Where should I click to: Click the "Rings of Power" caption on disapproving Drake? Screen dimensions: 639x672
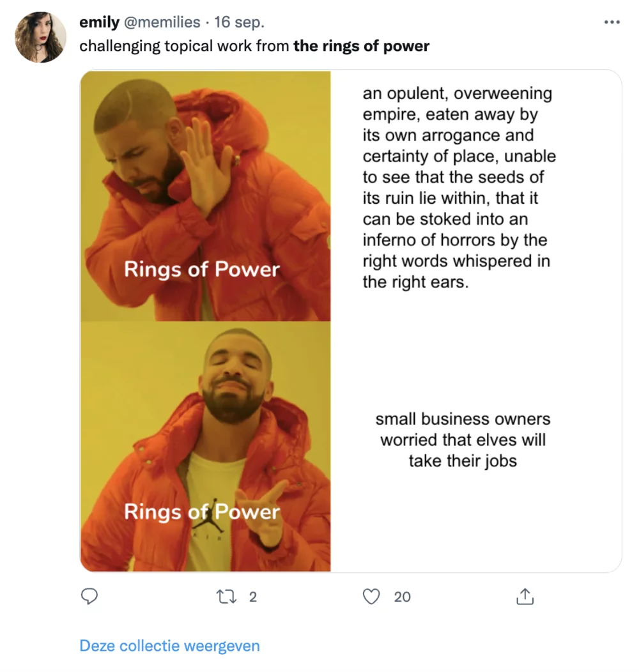[x=201, y=269]
